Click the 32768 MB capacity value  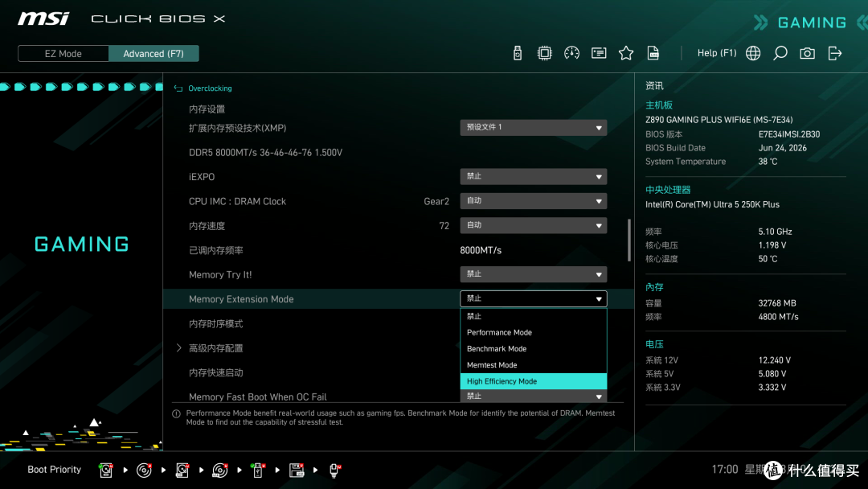tap(777, 303)
